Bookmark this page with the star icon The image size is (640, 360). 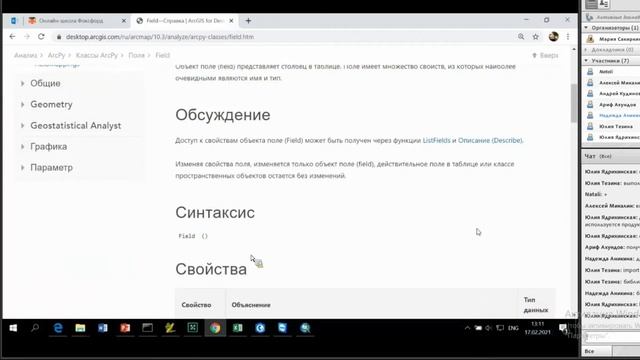[536, 37]
